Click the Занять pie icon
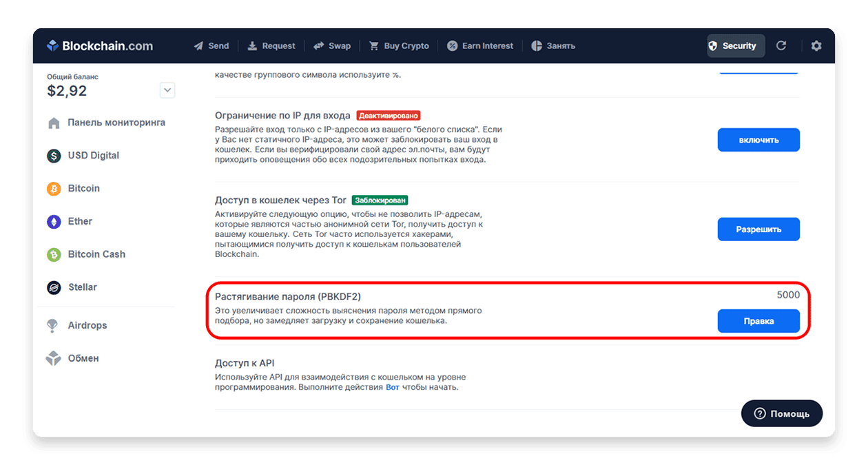The image size is (868, 465). click(537, 46)
